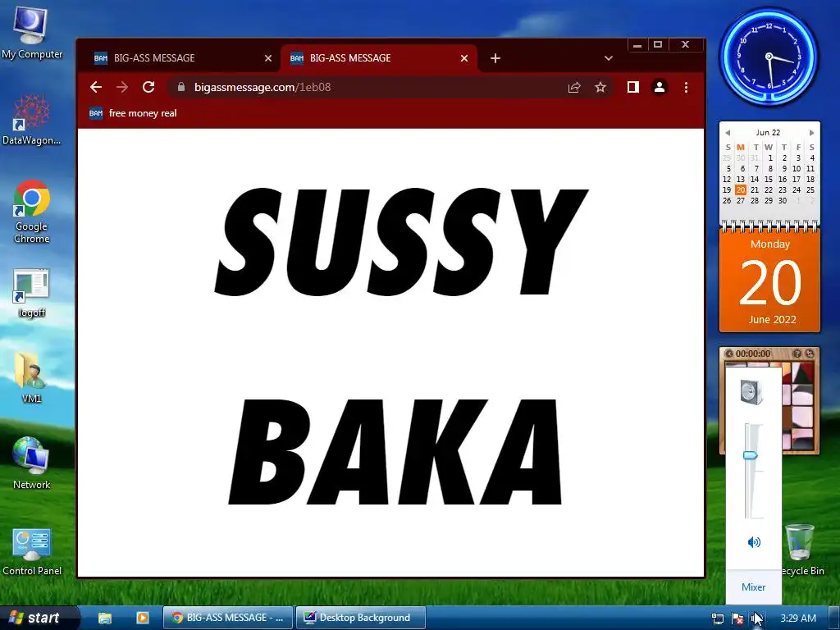Select the Google Chrome desktop shortcut
The height and width of the screenshot is (630, 840).
32,212
